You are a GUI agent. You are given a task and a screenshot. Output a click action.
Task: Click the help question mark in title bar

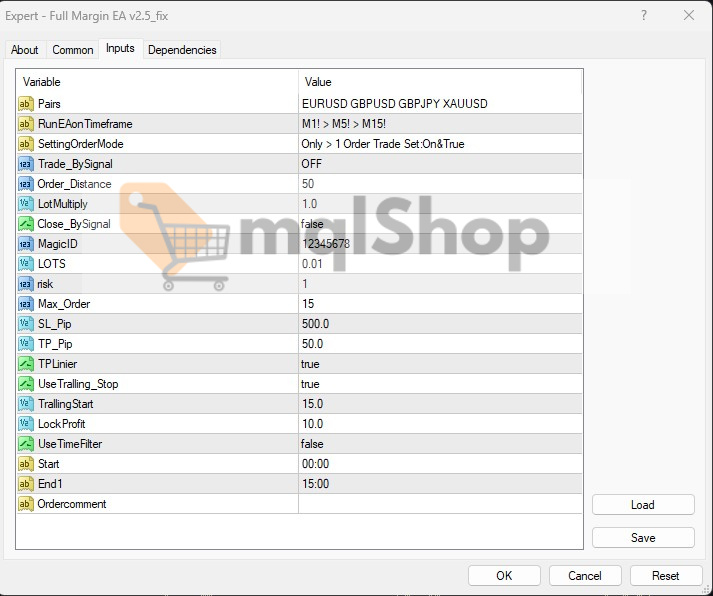coord(644,15)
